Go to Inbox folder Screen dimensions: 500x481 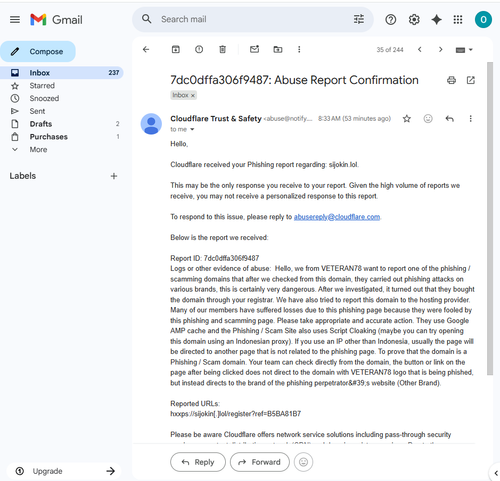click(62, 73)
